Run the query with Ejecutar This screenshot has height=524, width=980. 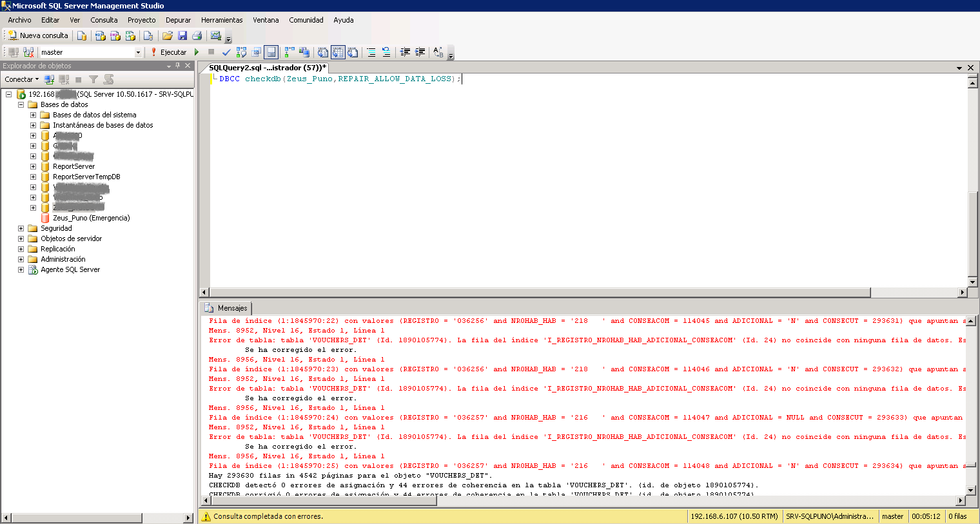click(168, 52)
